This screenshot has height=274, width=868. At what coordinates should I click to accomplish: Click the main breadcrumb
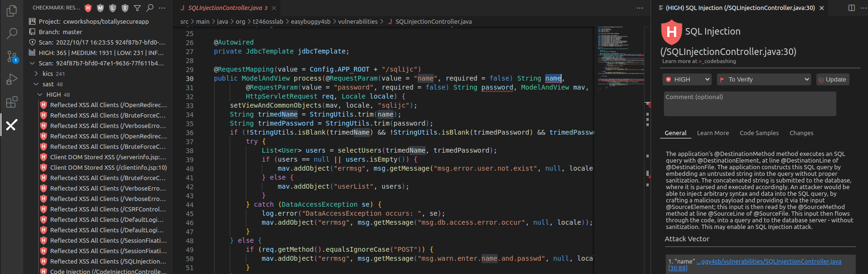pyautogui.click(x=203, y=21)
